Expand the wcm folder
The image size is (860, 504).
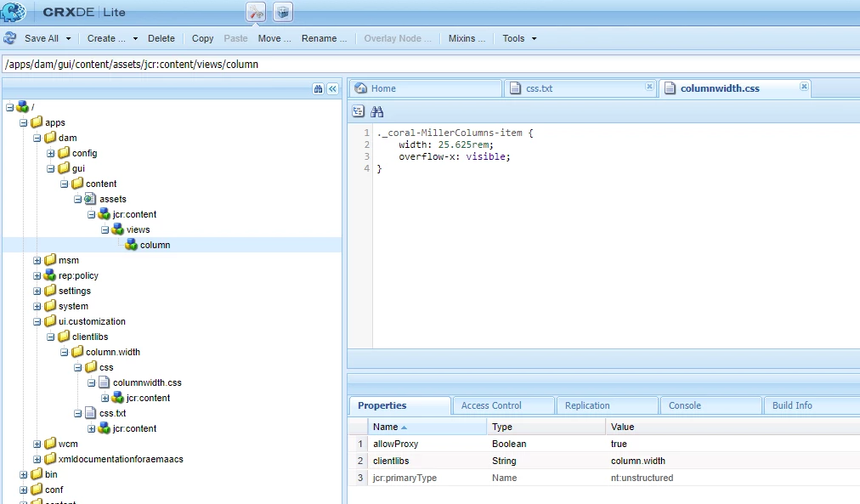click(x=37, y=445)
